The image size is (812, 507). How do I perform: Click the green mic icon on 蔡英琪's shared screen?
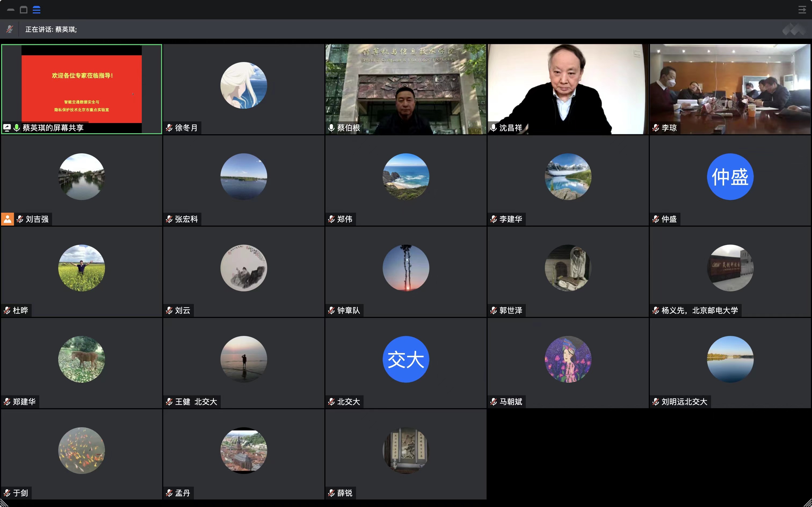16,128
